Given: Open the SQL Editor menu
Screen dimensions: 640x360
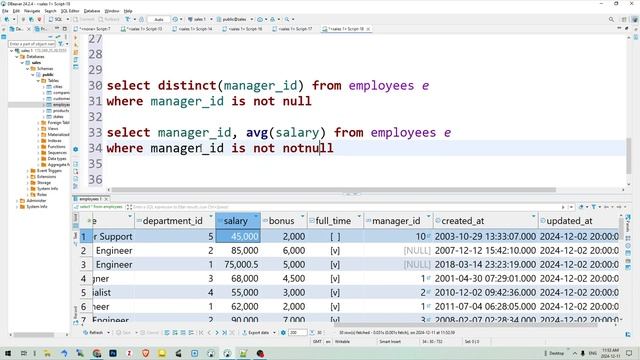Looking at the screenshot, I should [x=70, y=11].
